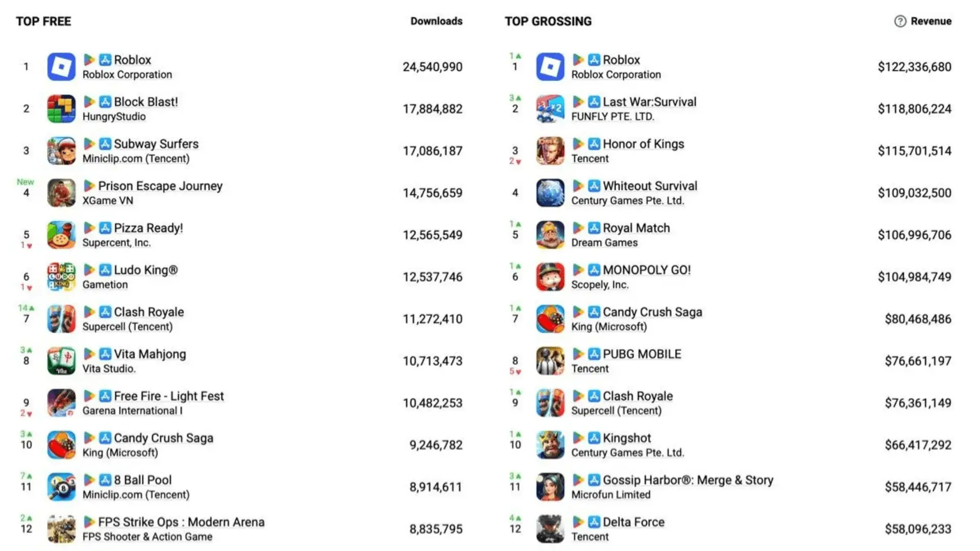The height and width of the screenshot is (551, 980).
Task: Switch to the TOP FREE section header
Action: [44, 21]
